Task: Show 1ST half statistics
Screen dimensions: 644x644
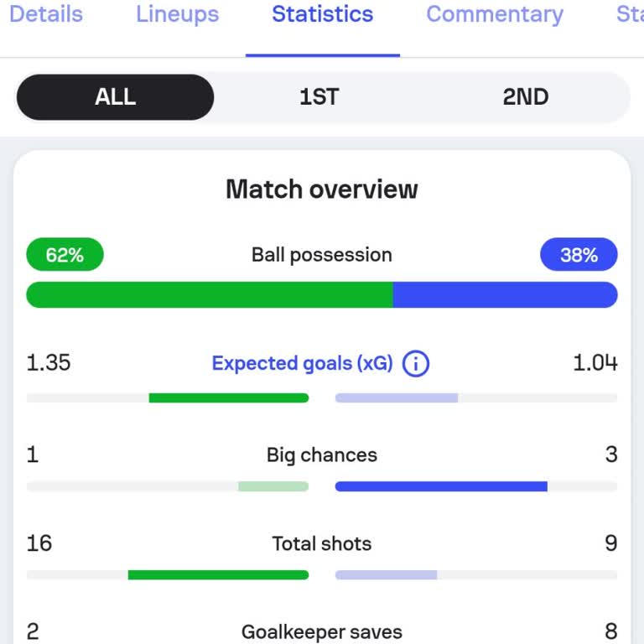Action: click(x=319, y=97)
